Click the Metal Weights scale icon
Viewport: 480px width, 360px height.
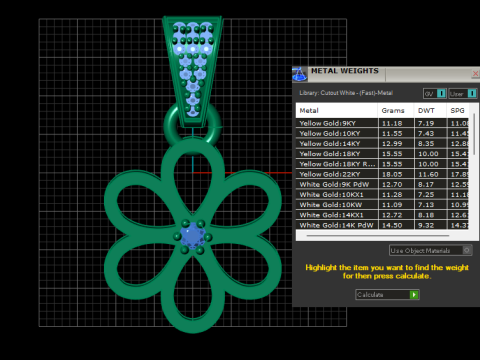tap(299, 74)
